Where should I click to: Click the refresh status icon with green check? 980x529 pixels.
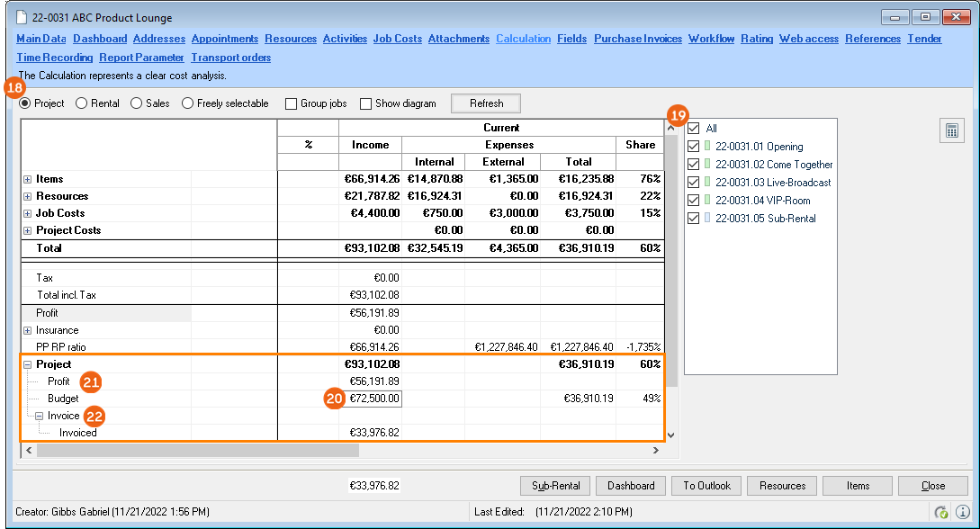[941, 512]
